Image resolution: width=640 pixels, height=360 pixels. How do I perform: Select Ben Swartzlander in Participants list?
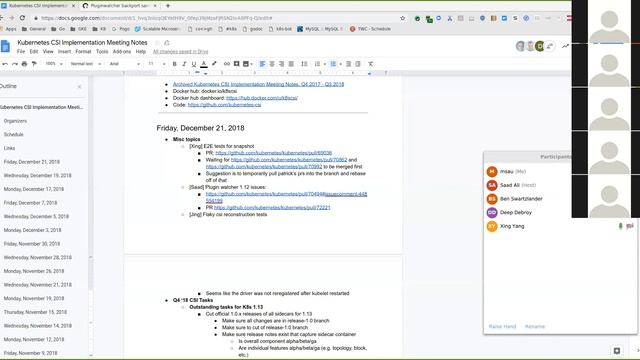521,199
